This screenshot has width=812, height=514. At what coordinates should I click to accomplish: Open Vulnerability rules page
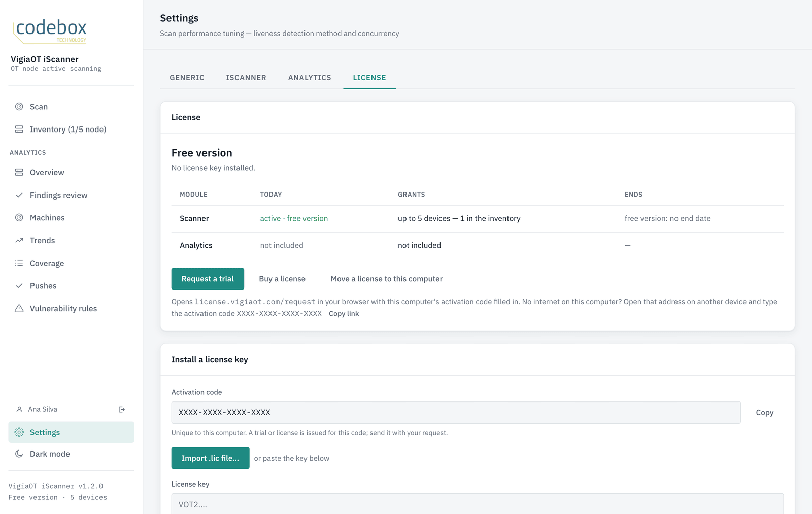71,308
